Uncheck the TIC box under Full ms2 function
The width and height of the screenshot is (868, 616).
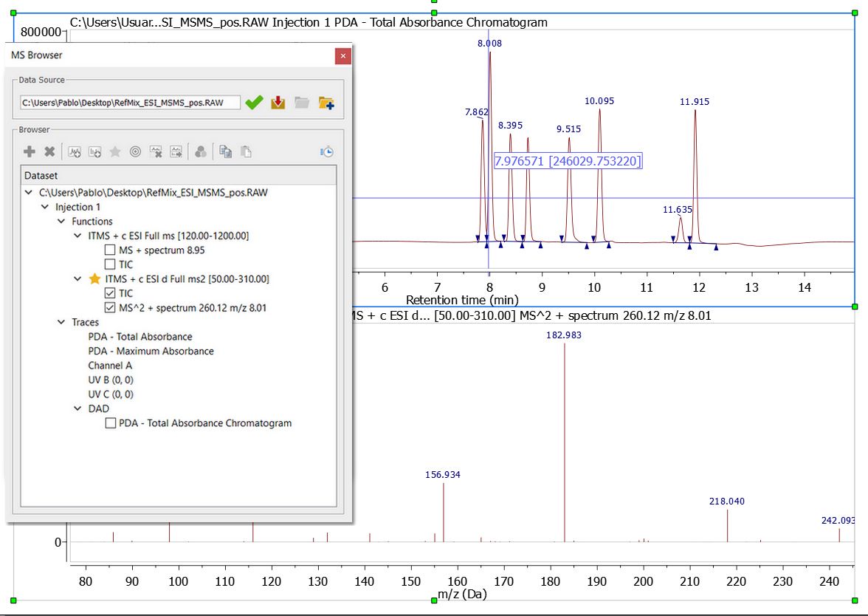tap(110, 293)
